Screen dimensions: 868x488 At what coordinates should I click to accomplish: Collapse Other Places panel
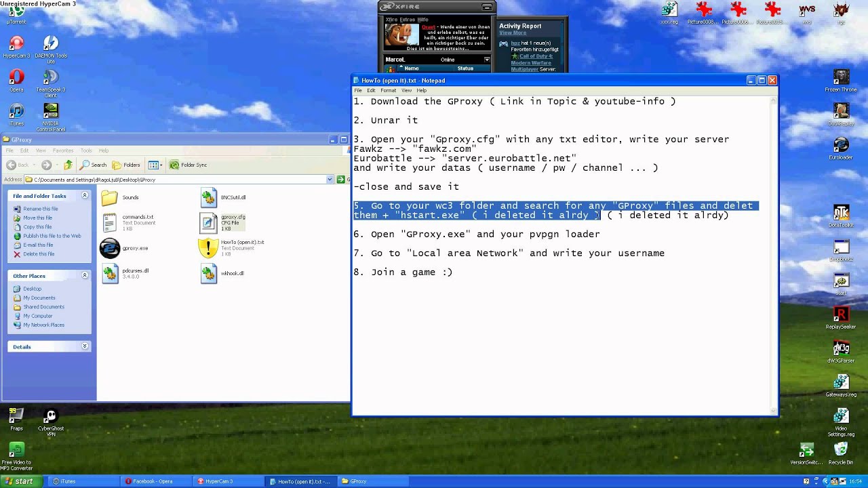pos(85,276)
